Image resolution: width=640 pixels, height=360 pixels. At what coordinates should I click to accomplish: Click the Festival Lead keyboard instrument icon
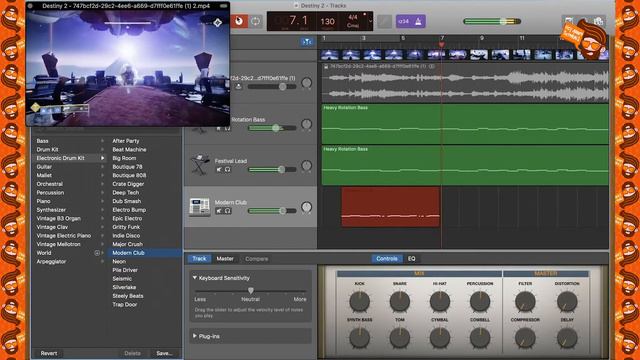coord(200,164)
